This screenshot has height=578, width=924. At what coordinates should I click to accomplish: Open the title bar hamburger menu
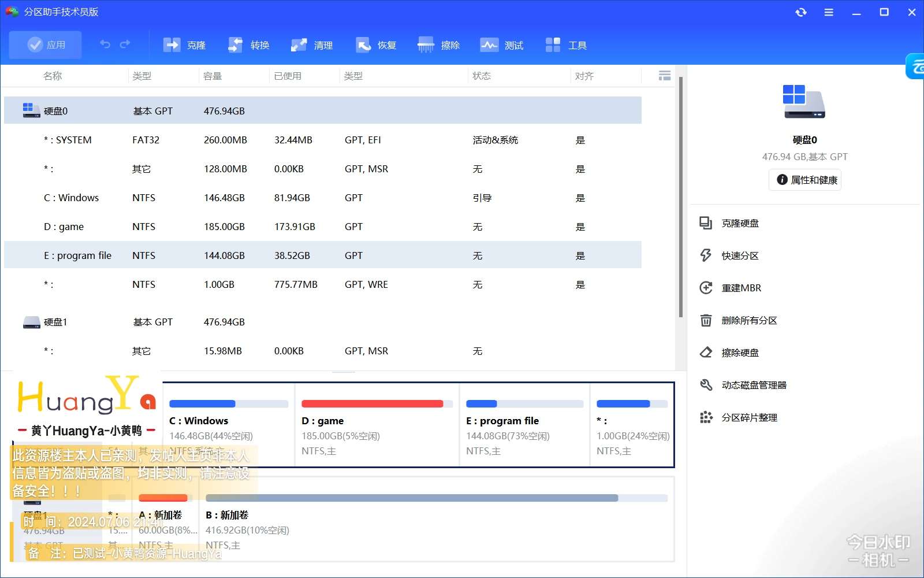829,12
